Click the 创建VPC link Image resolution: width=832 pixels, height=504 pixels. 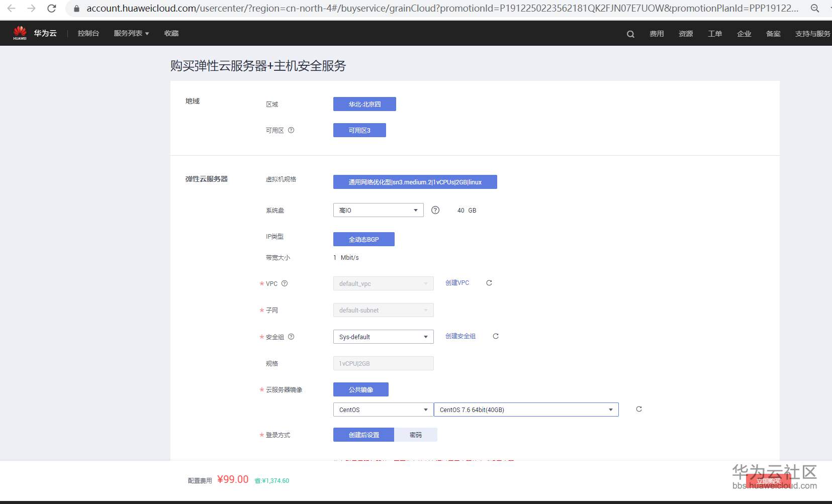click(457, 283)
